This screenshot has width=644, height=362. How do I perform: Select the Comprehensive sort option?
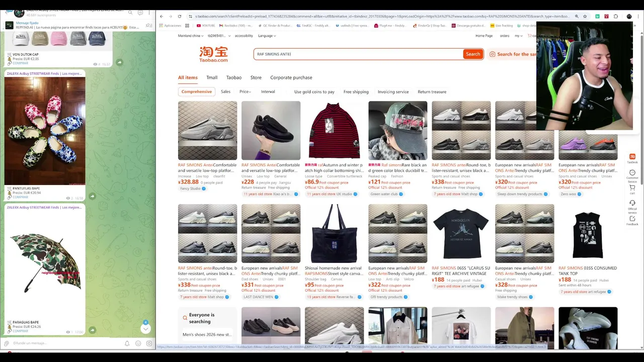(197, 92)
